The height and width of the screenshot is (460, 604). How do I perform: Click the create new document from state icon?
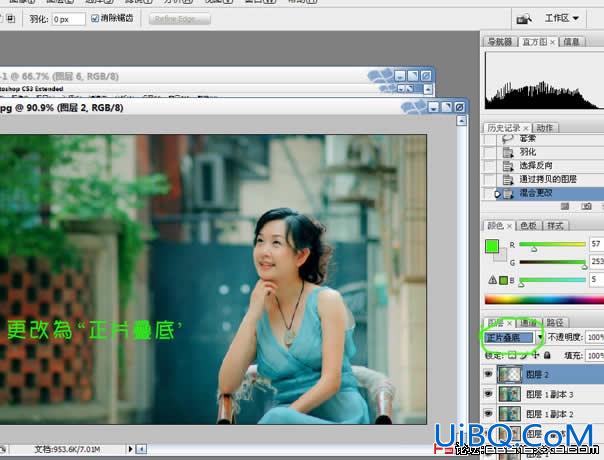[565, 206]
